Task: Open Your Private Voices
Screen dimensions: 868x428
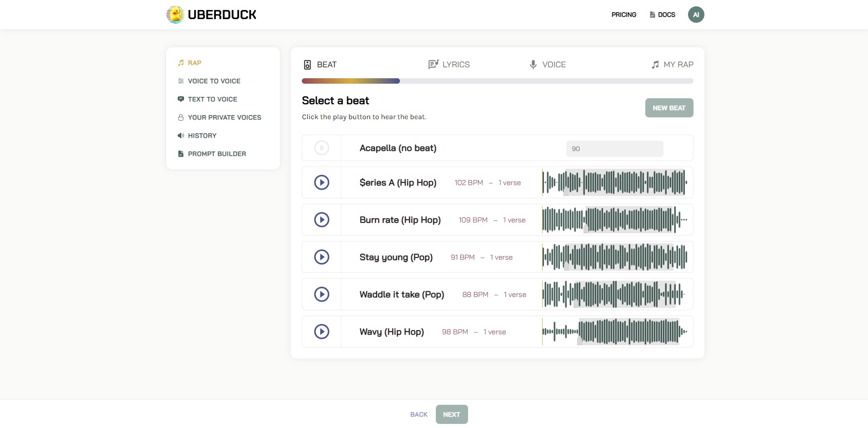Action: pos(224,117)
